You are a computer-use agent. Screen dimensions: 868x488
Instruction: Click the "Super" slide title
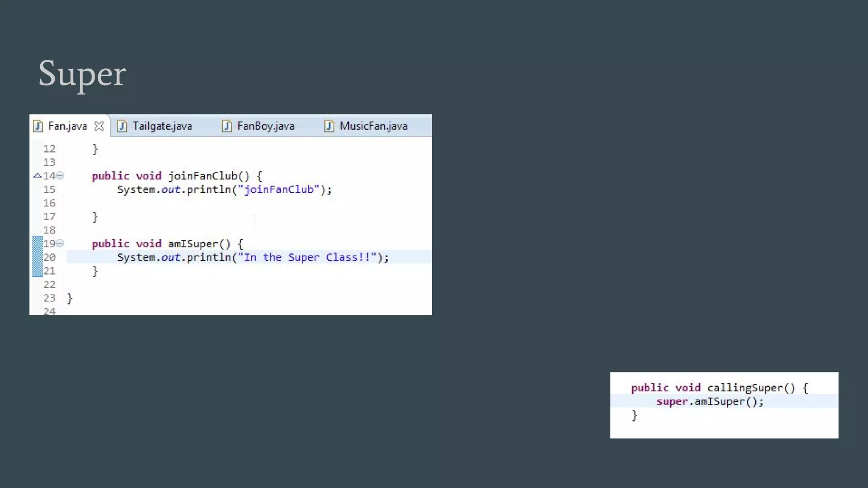pyautogui.click(x=82, y=74)
